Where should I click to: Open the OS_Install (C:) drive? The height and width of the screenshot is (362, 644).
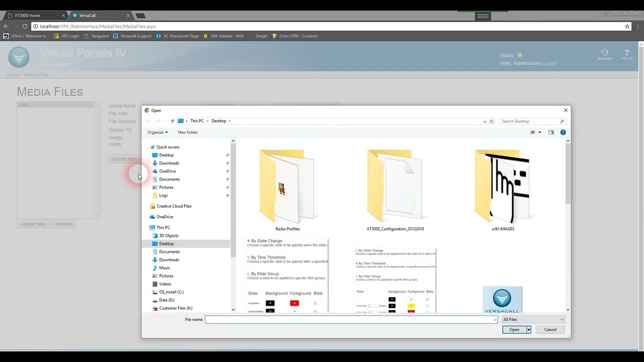pos(171,292)
